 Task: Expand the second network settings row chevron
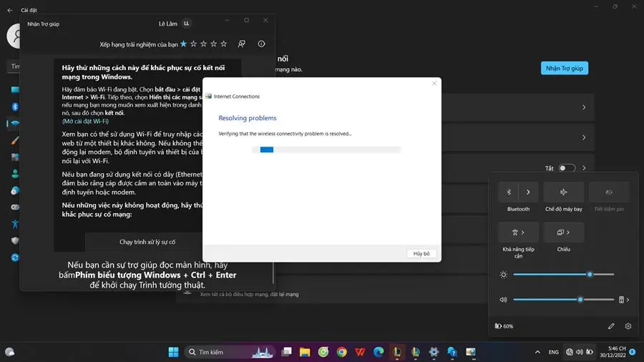[x=584, y=137]
